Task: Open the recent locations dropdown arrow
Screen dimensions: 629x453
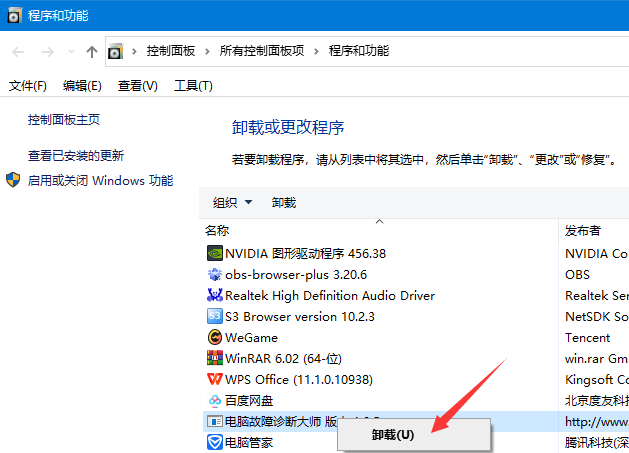Action: 71,52
